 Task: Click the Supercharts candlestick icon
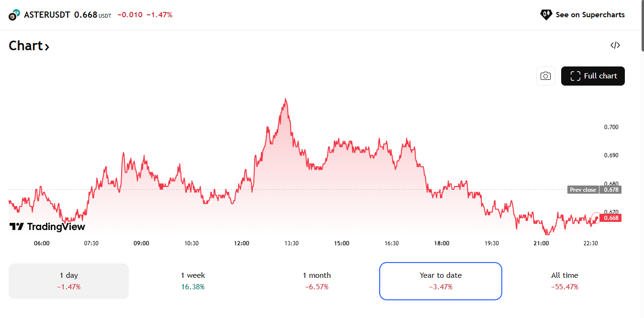click(546, 15)
